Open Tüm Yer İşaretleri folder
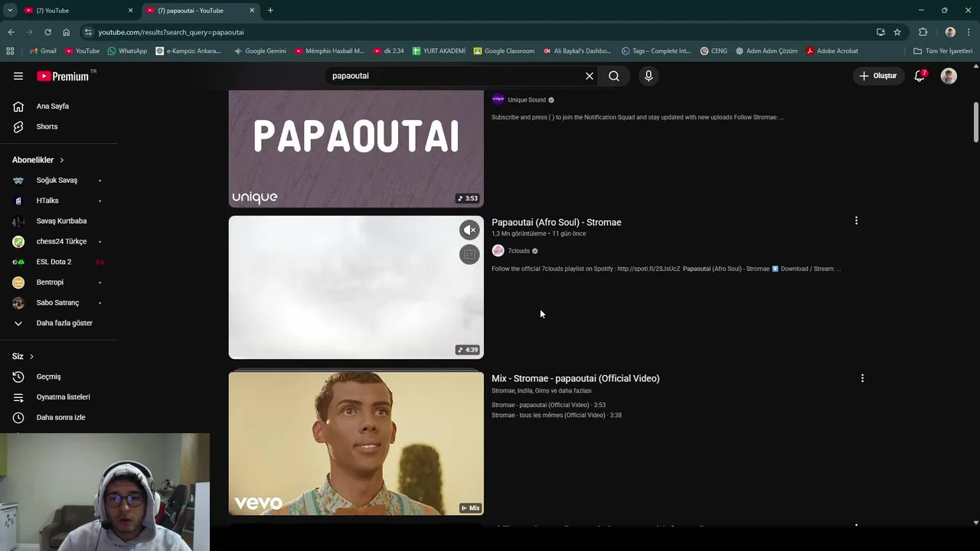 tap(942, 51)
